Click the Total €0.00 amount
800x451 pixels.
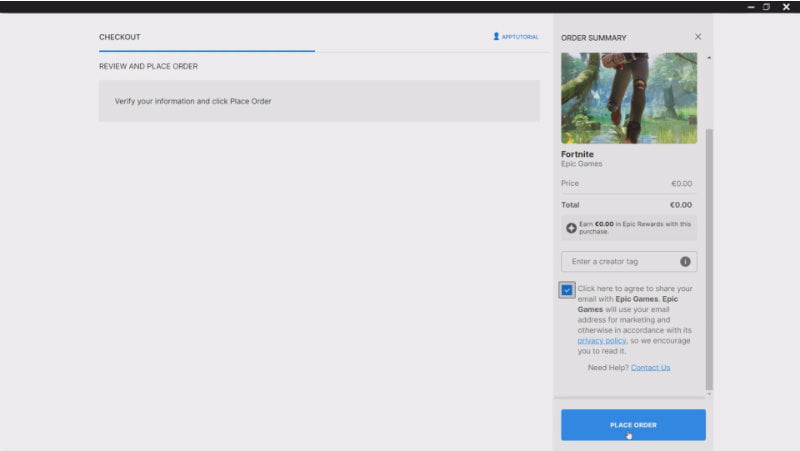pos(681,205)
